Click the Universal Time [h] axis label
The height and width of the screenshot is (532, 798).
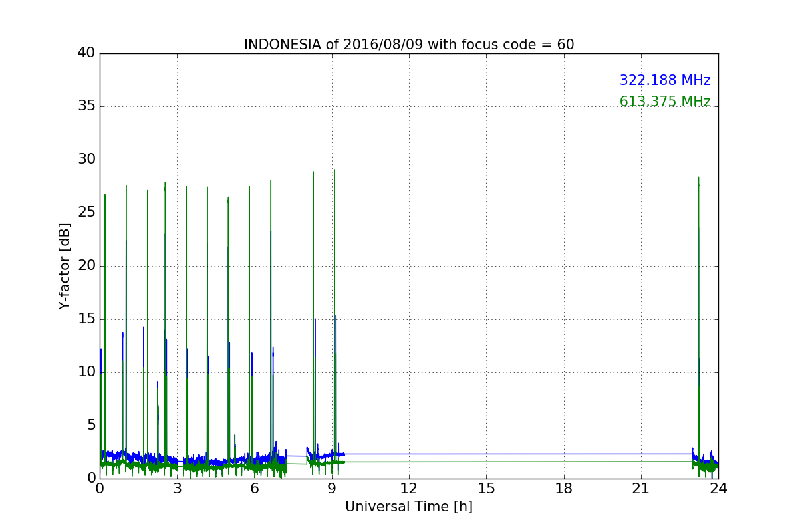pyautogui.click(x=409, y=507)
